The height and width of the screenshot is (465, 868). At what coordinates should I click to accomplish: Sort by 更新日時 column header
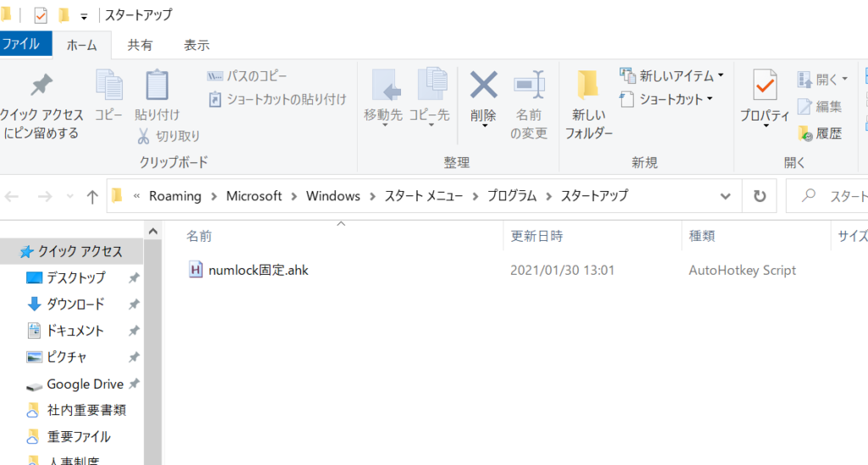tap(537, 236)
